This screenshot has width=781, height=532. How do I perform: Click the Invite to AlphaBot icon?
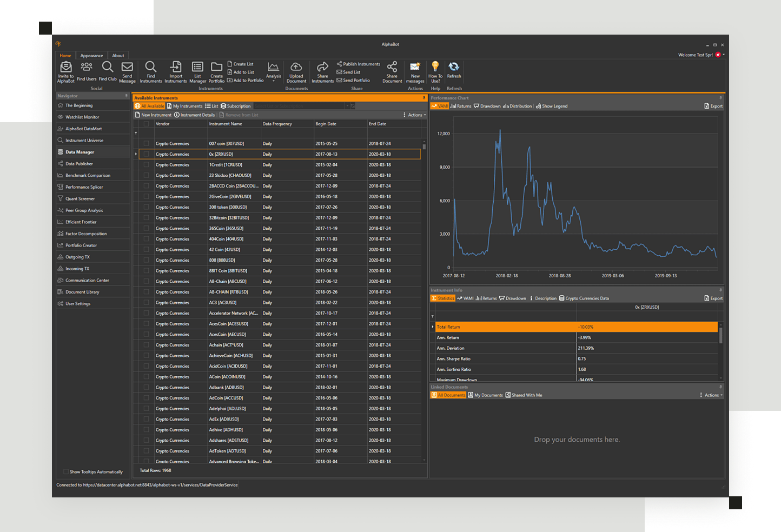click(66, 67)
